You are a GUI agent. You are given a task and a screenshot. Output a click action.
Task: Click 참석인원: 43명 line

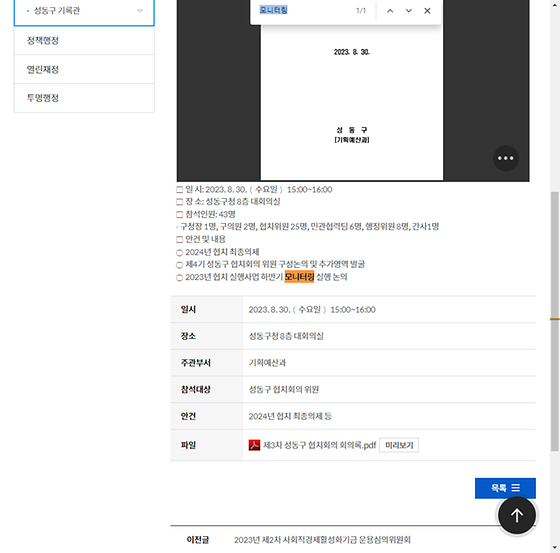click(206, 214)
